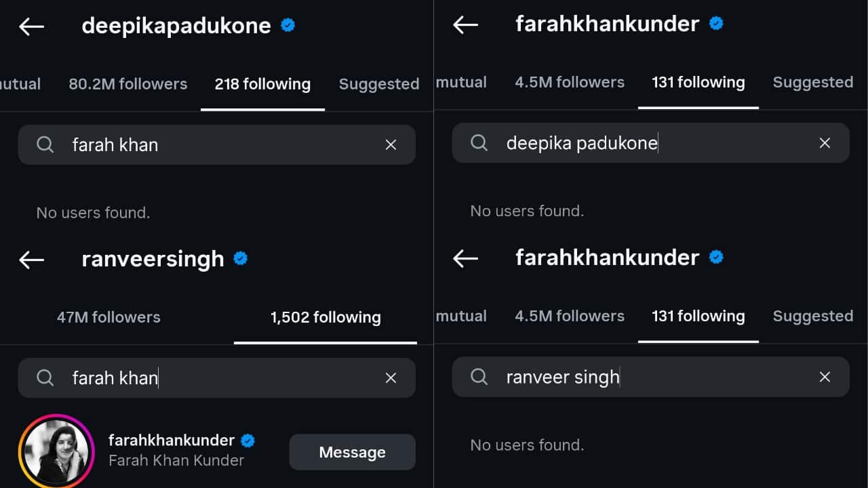View farahkhankunder's story profile picture
The width and height of the screenshot is (868, 488).
pos(54,451)
